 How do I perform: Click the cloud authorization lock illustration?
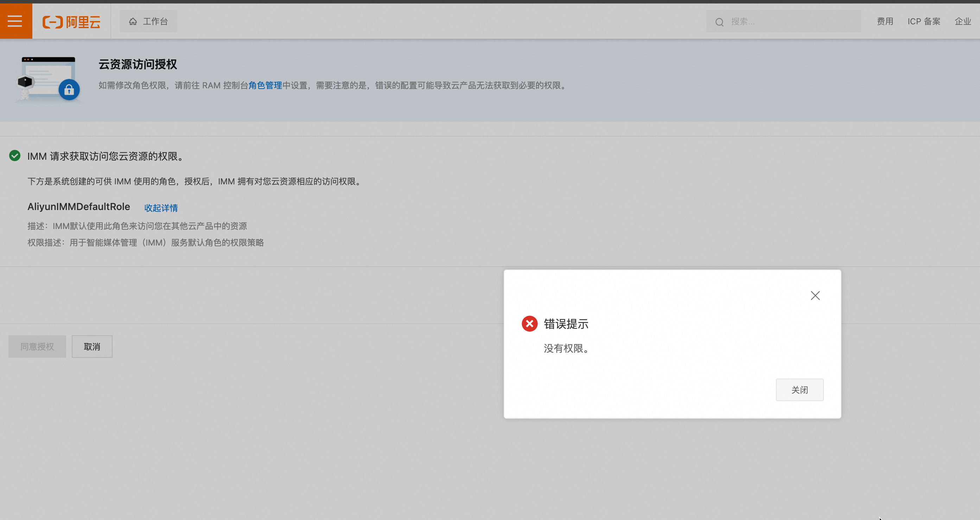click(x=48, y=79)
